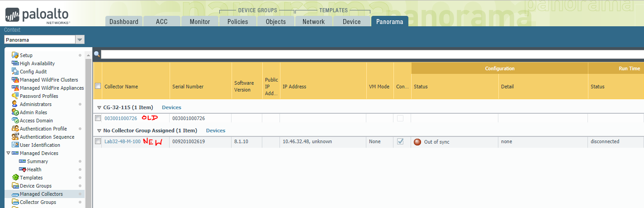Viewport: 644px width, 208px height.
Task: Switch to the Dashboard tab
Action: coord(124,21)
